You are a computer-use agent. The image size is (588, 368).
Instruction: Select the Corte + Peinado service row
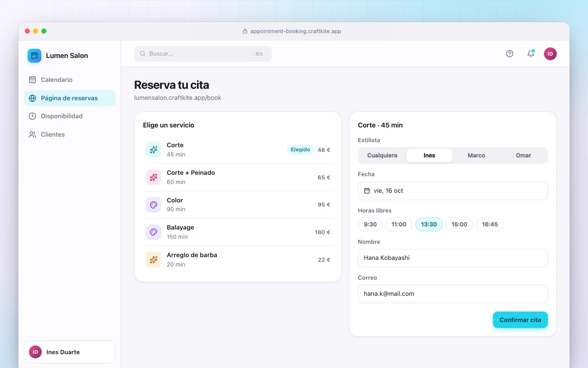click(238, 178)
